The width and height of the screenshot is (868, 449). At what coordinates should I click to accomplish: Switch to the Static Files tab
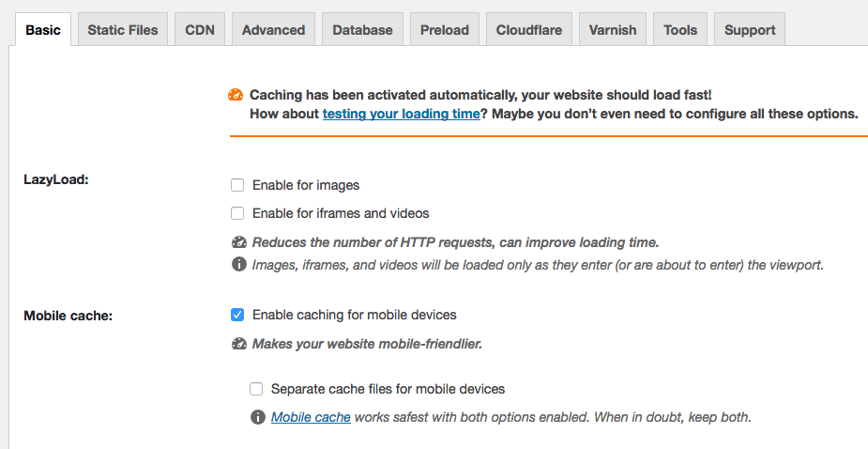[124, 30]
